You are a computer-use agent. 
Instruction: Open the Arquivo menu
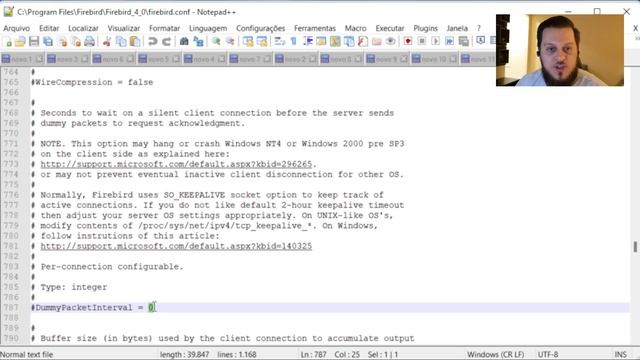click(x=16, y=28)
